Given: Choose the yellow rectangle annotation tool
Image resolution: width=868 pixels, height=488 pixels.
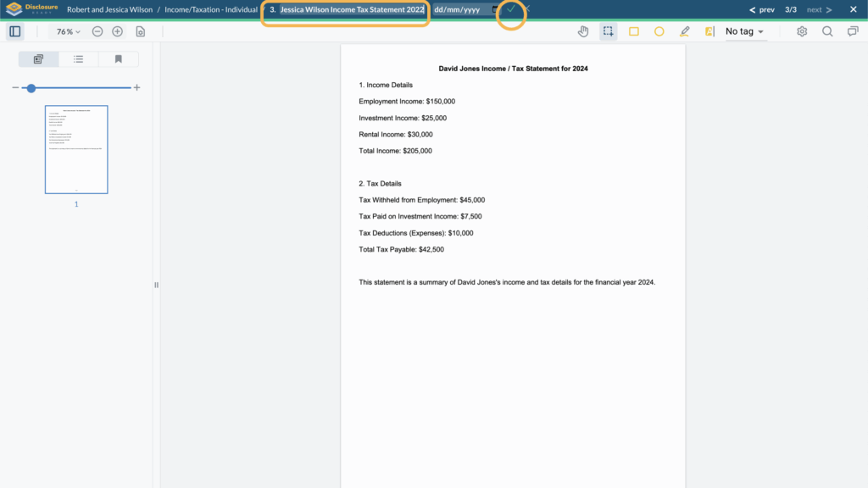Looking at the screenshot, I should tap(634, 31).
